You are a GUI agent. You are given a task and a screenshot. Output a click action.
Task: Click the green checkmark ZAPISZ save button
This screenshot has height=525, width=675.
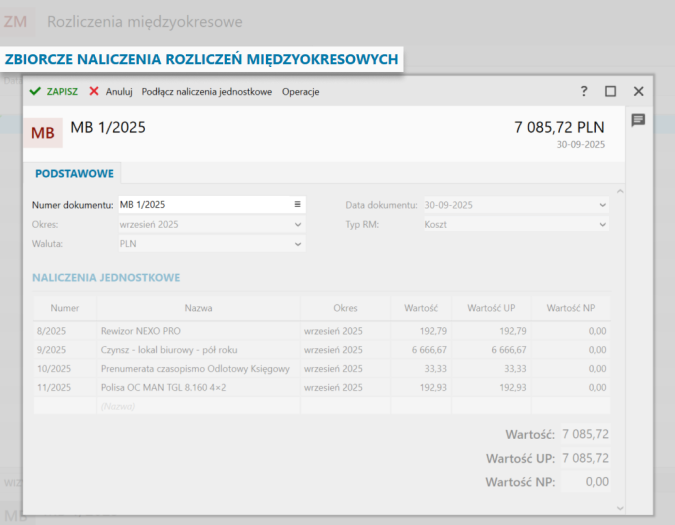[54, 91]
